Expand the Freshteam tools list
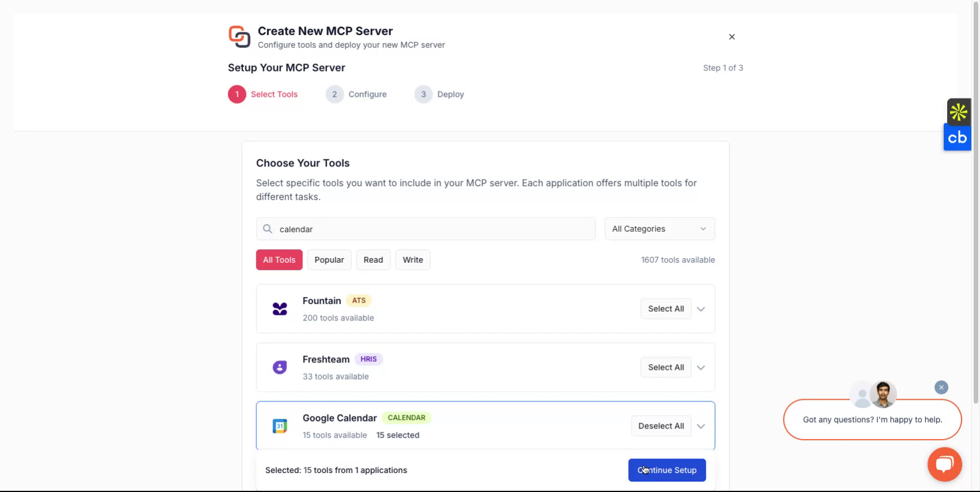The image size is (980, 492). point(701,368)
